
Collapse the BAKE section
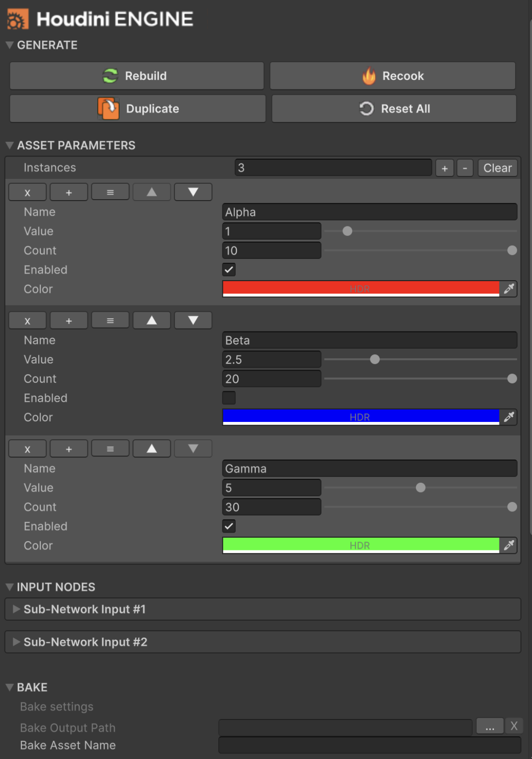[9, 687]
